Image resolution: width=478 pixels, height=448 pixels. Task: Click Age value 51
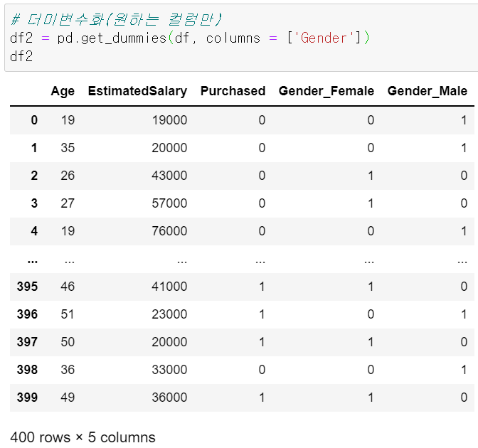68,314
